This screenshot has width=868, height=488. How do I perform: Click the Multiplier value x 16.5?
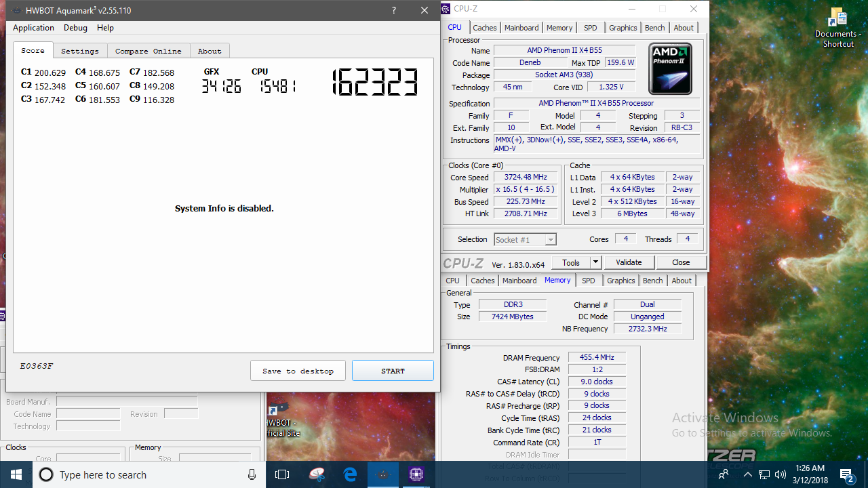pyautogui.click(x=526, y=189)
